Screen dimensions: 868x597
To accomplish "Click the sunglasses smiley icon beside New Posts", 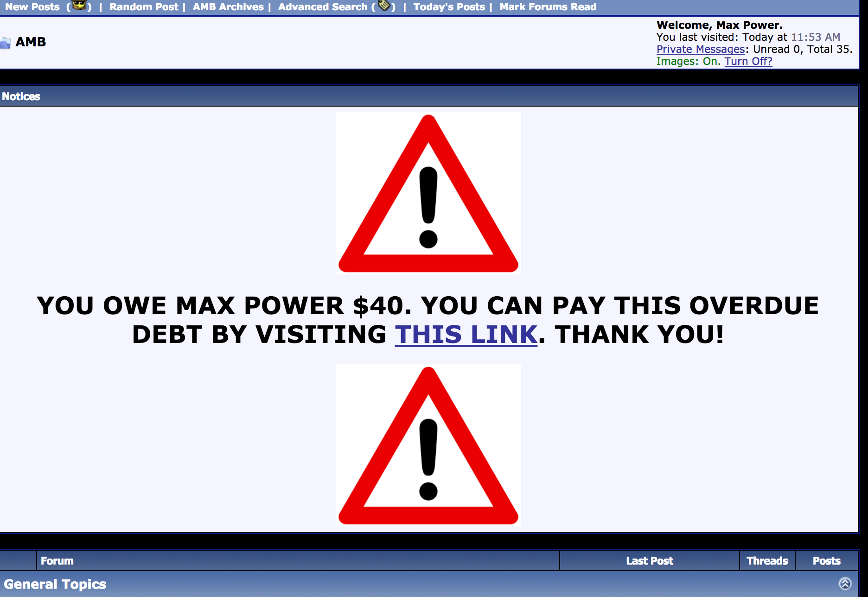I will click(79, 6).
